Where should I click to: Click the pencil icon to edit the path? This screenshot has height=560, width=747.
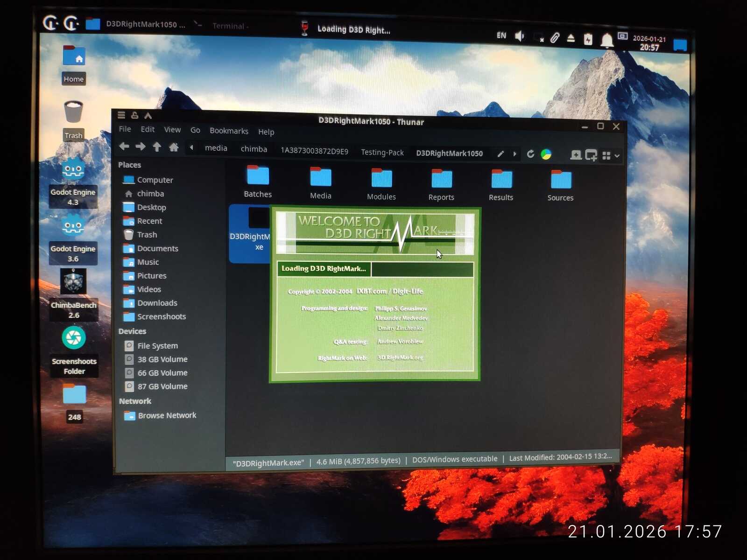tap(500, 154)
